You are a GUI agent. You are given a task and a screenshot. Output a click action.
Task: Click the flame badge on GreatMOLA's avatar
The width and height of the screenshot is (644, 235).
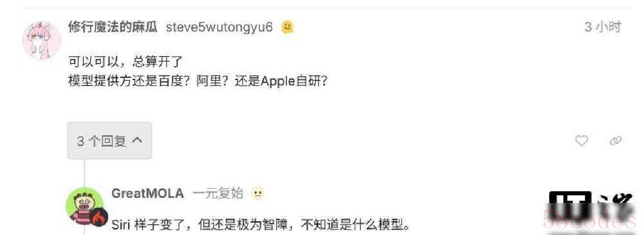[x=99, y=218]
